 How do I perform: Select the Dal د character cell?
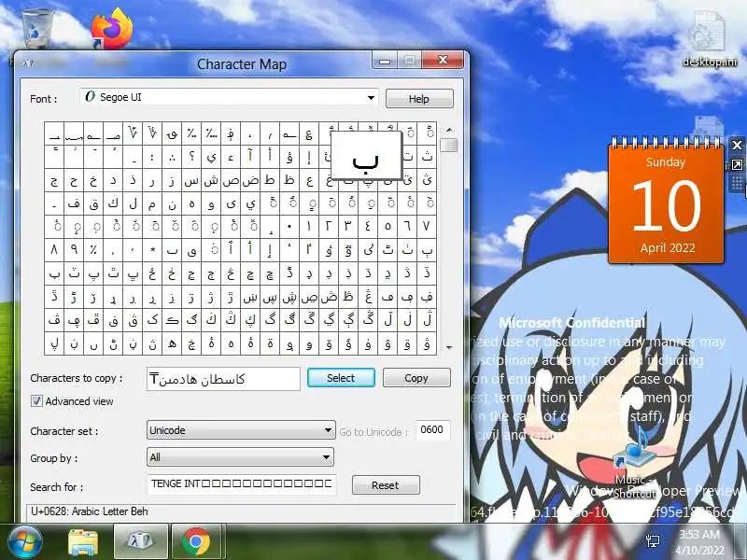click(x=113, y=180)
